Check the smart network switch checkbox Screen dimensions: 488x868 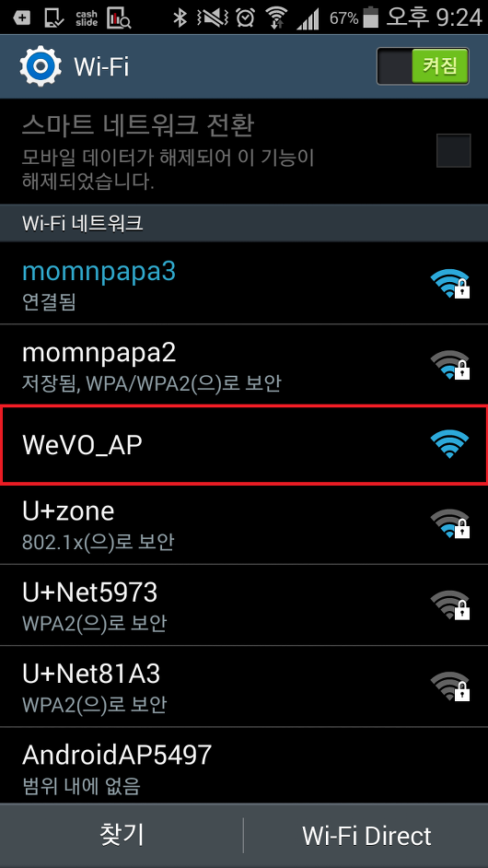(453, 150)
